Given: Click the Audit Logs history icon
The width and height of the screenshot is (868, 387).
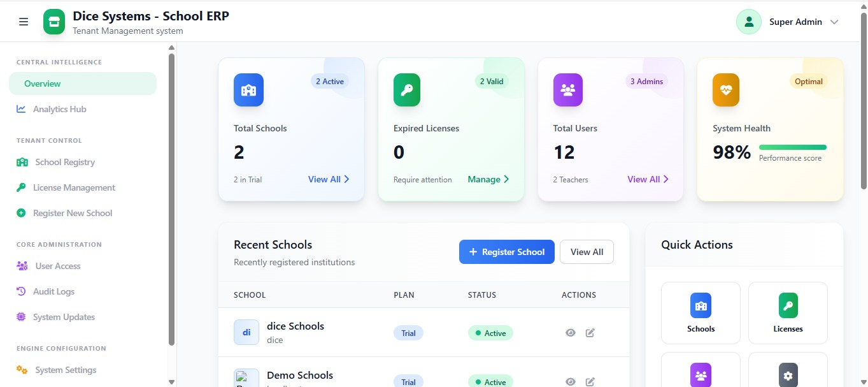Looking at the screenshot, I should 21,291.
